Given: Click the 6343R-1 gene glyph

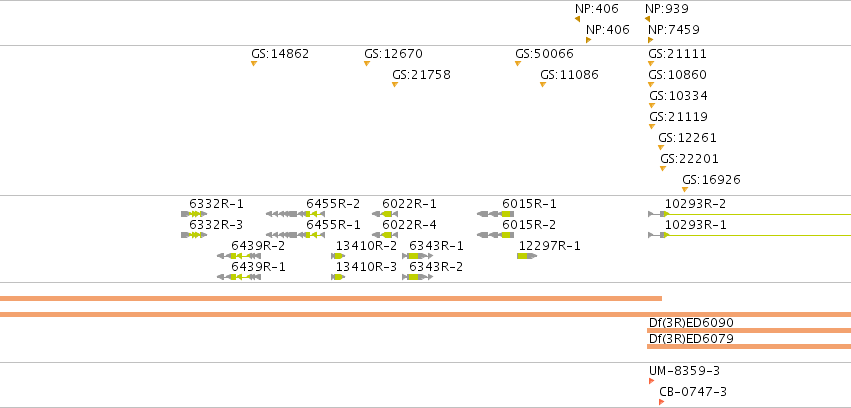Looking at the screenshot, I should click(x=417, y=256).
